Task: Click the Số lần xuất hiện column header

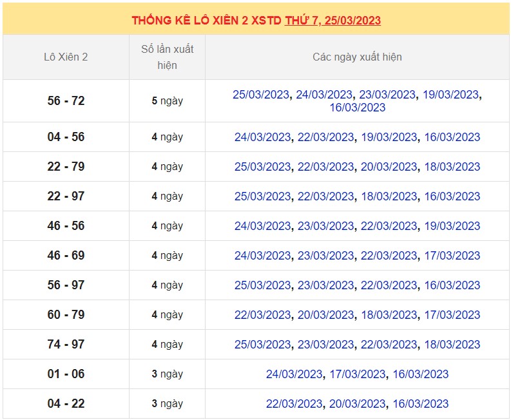Action: [167, 57]
